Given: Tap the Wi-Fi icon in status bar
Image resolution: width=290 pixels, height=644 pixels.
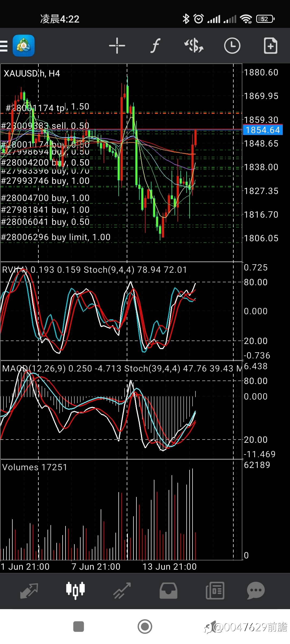Looking at the screenshot, I should [x=246, y=19].
